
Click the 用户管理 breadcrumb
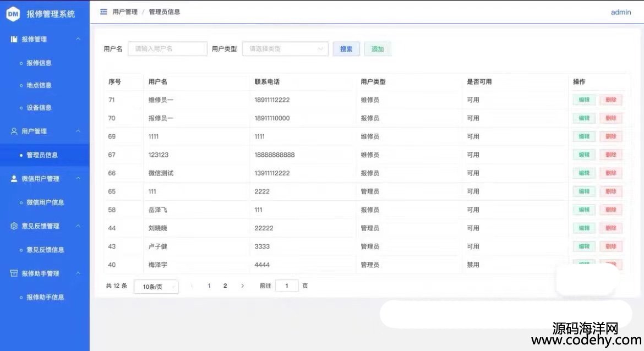pyautogui.click(x=125, y=12)
